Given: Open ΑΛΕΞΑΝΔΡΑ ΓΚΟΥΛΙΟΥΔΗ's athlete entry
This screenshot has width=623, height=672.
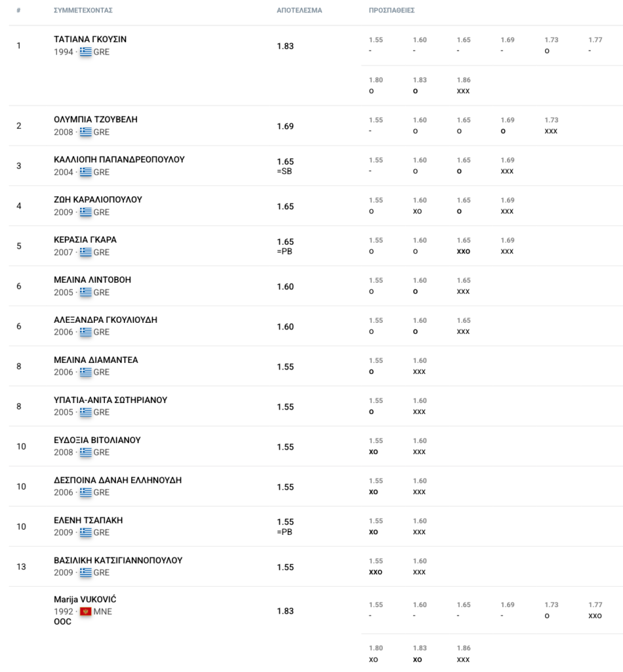Looking at the screenshot, I should click(105, 320).
